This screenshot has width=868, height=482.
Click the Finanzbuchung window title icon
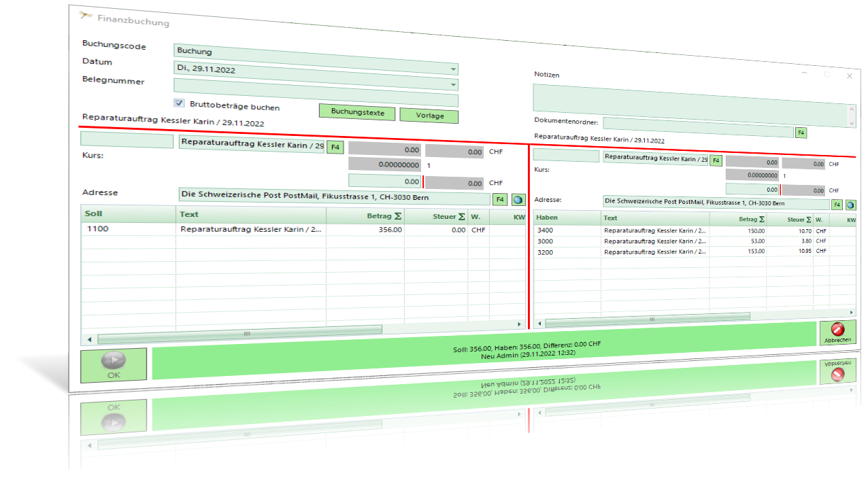(86, 15)
